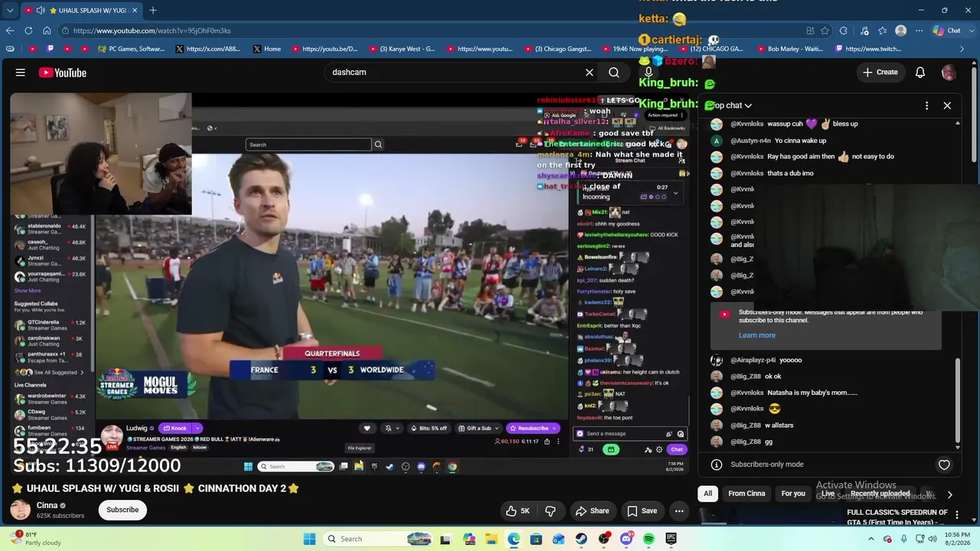Select the For you filter chip
This screenshot has height=551, width=980.
[793, 494]
